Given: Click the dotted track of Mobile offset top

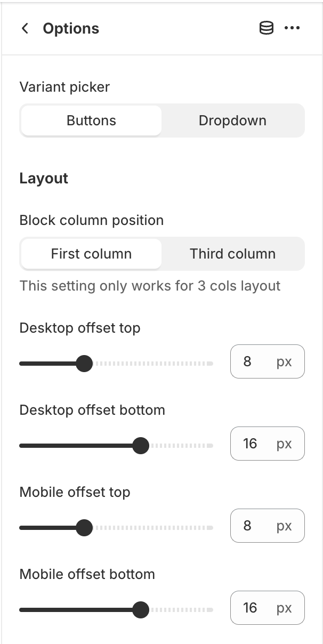Looking at the screenshot, I should tap(153, 528).
